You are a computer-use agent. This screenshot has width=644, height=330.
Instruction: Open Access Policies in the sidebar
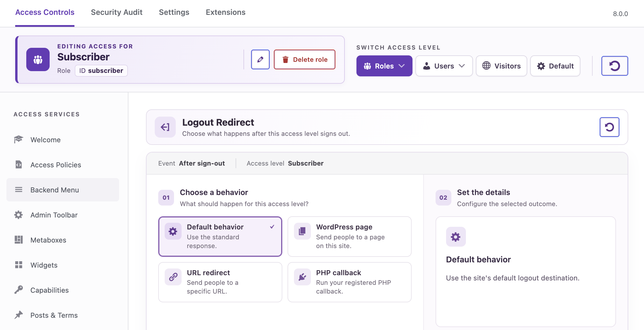point(63,165)
